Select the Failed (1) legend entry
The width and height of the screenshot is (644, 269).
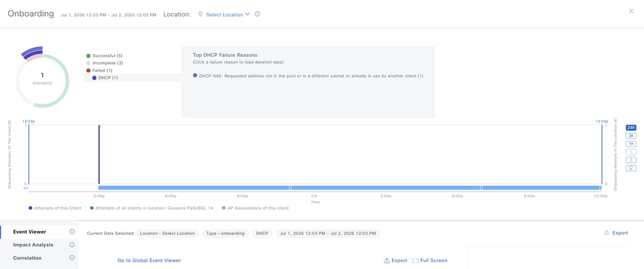99,70
